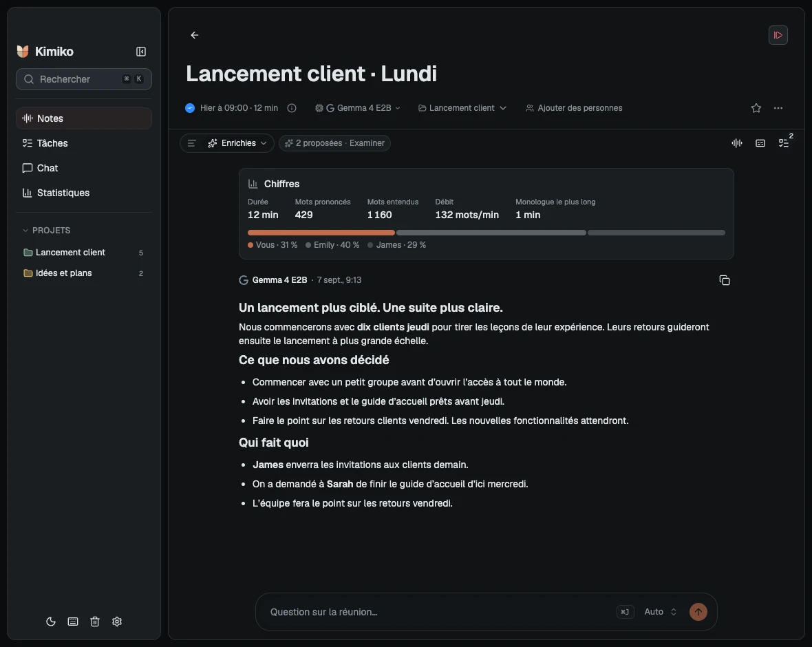Click the Chiffres bar chart icon
This screenshot has width=812, height=647.
(253, 184)
